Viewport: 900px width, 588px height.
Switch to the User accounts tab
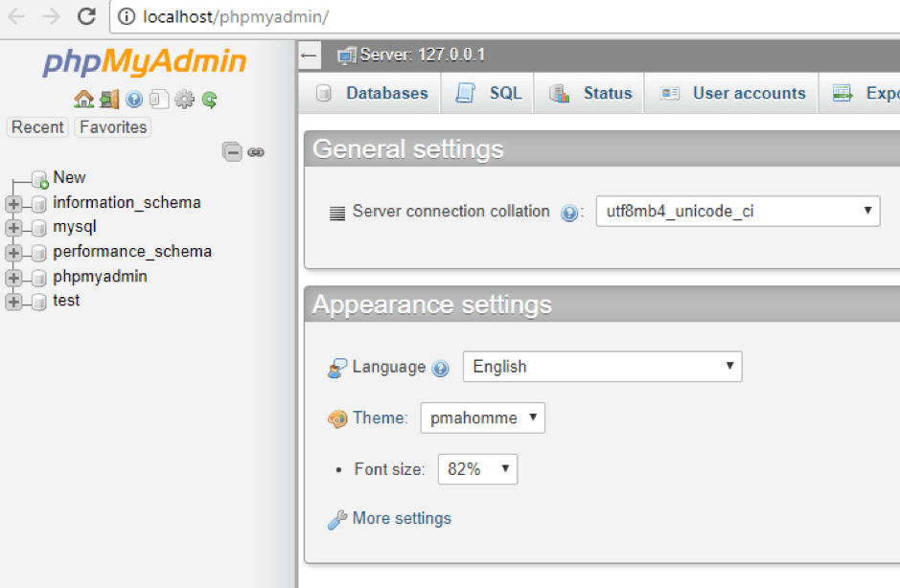click(x=748, y=93)
